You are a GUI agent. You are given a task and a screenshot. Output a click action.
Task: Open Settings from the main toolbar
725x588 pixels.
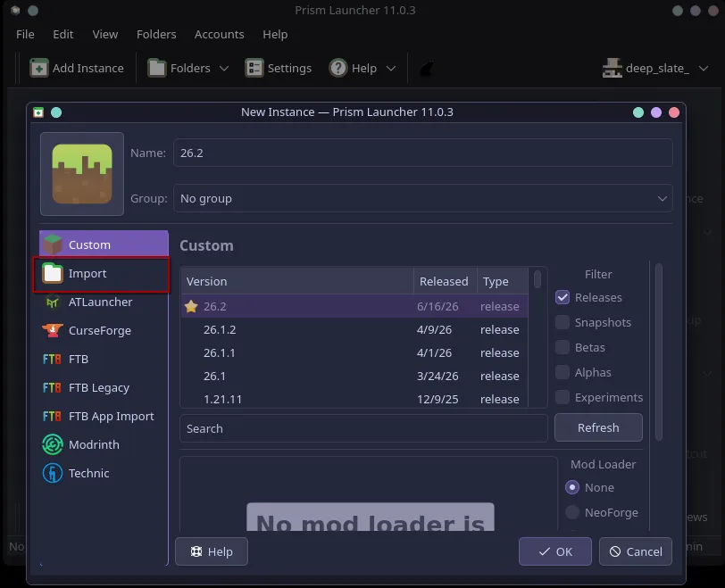[x=279, y=69]
